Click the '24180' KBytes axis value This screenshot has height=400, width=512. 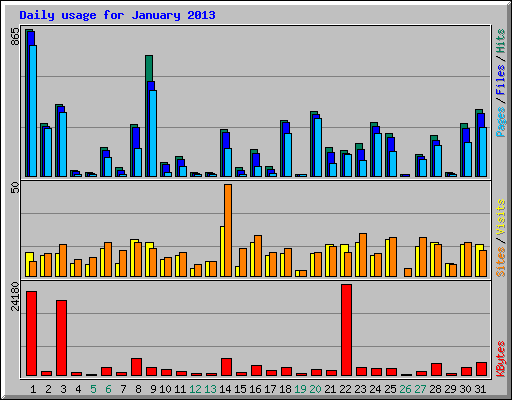pyautogui.click(x=15, y=296)
